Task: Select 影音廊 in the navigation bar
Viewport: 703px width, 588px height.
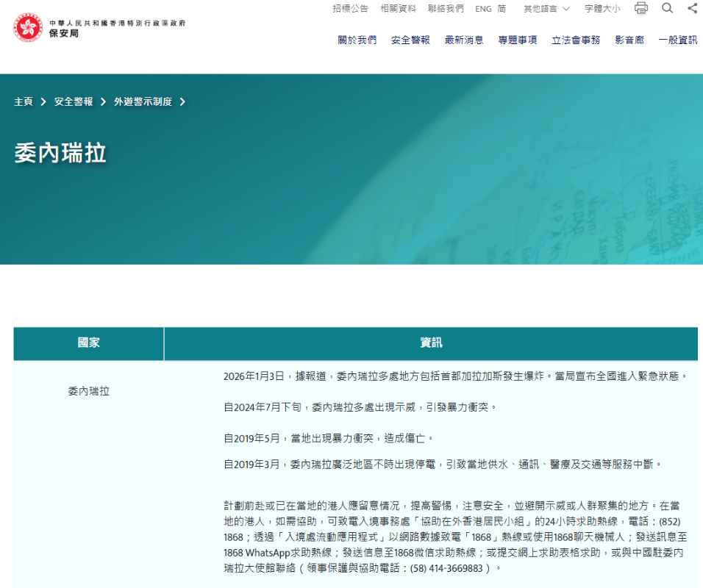Action: pos(629,41)
